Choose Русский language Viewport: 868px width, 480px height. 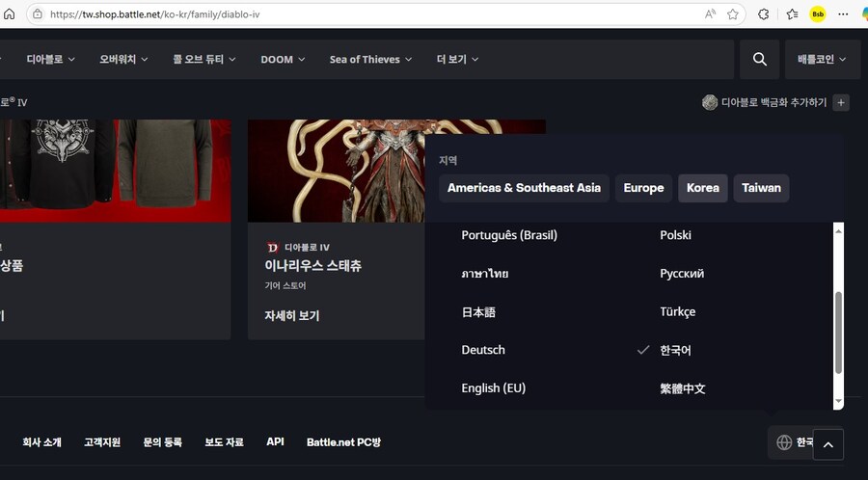pos(682,274)
